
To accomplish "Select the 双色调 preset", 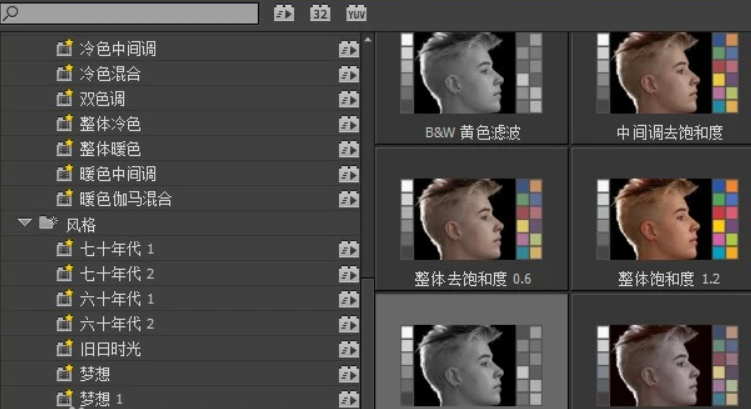I will 102,99.
